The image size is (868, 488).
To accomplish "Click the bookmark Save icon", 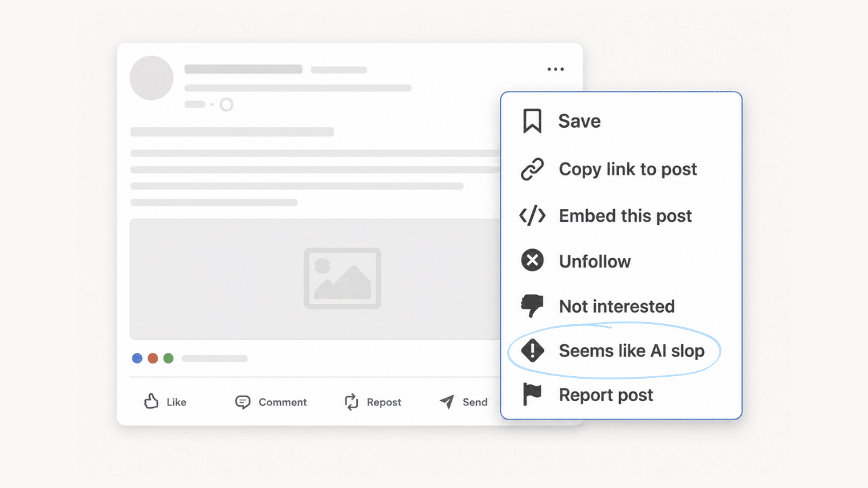I will 532,121.
